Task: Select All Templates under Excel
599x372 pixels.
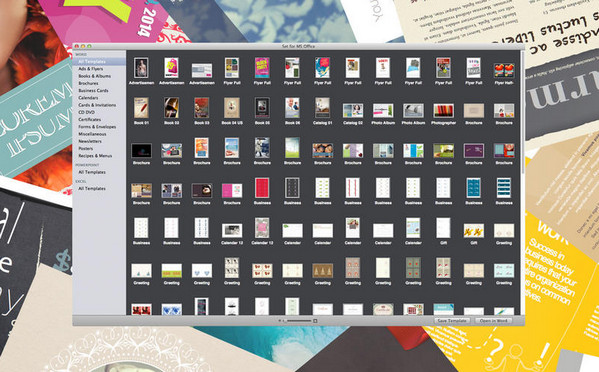Action: (x=92, y=189)
